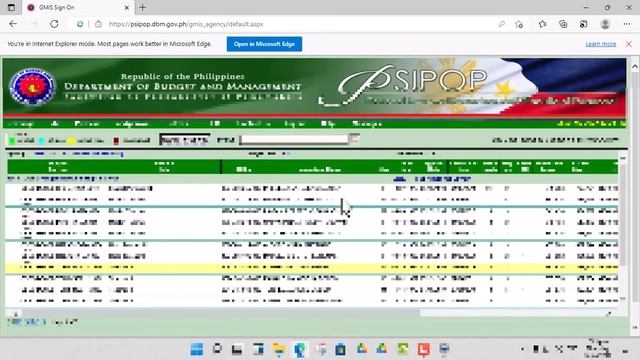
Task: Open the tab actions menu icon
Action: pos(11,7)
